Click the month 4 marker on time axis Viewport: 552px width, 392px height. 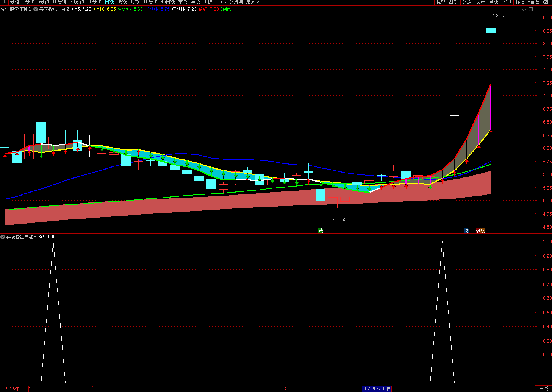tap(285, 389)
